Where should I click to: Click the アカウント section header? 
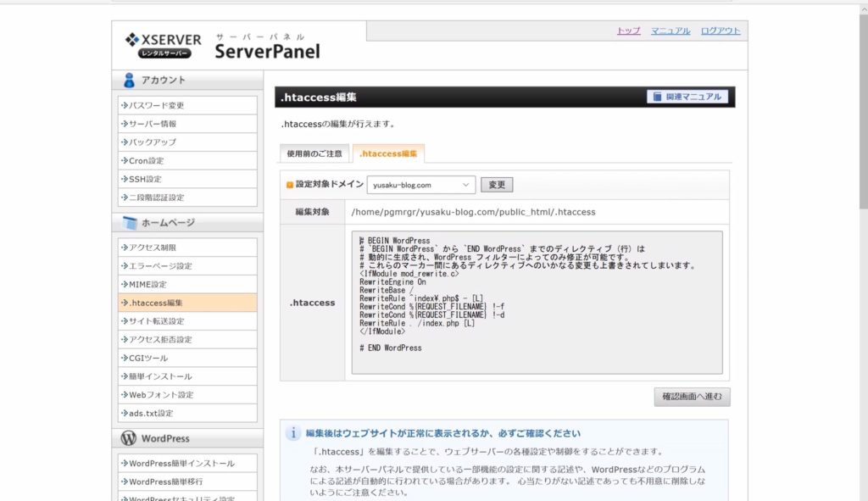point(187,81)
